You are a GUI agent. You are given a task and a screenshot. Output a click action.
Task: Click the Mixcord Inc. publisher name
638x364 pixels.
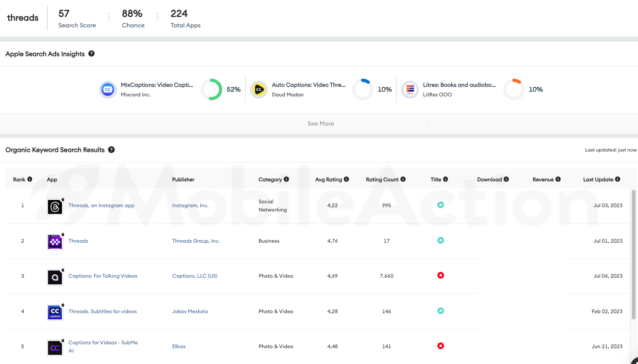[136, 94]
